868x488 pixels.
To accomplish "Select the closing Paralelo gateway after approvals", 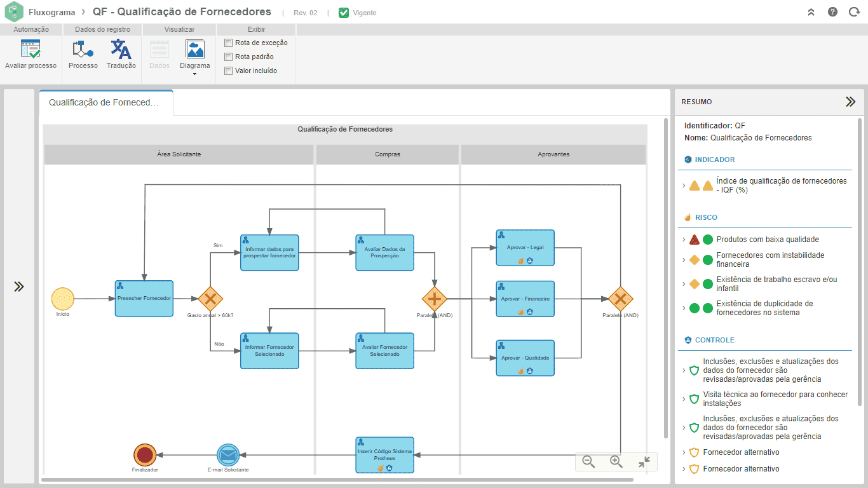I will click(x=620, y=298).
